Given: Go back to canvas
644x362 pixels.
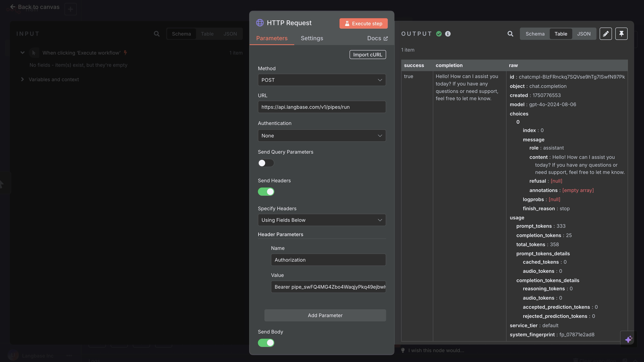Looking at the screenshot, I should [x=35, y=7].
